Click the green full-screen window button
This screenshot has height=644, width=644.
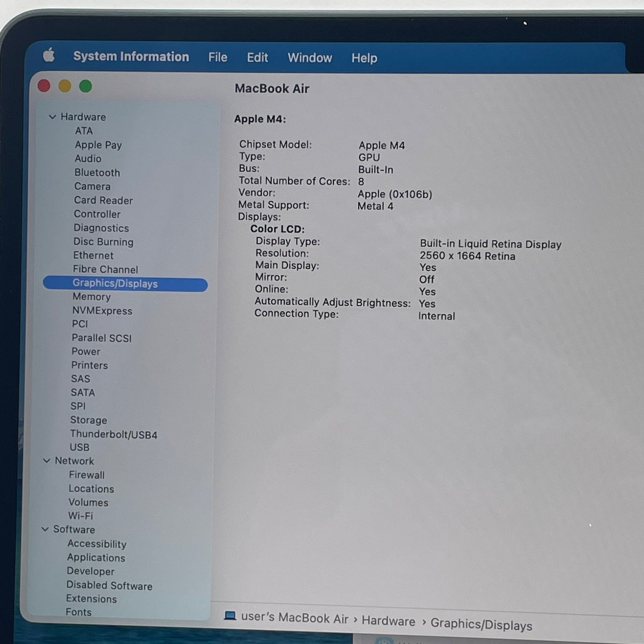pyautogui.click(x=86, y=86)
